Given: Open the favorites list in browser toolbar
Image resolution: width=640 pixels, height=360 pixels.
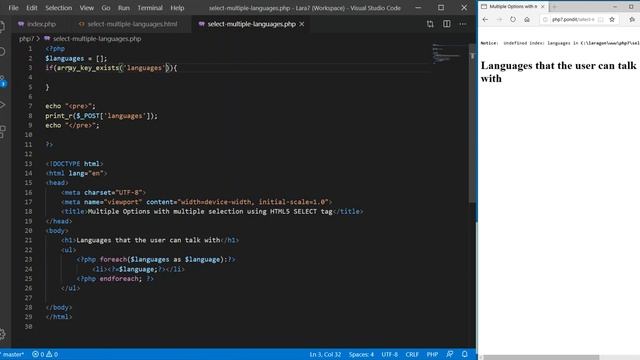Looking at the screenshot, I should (632, 19).
